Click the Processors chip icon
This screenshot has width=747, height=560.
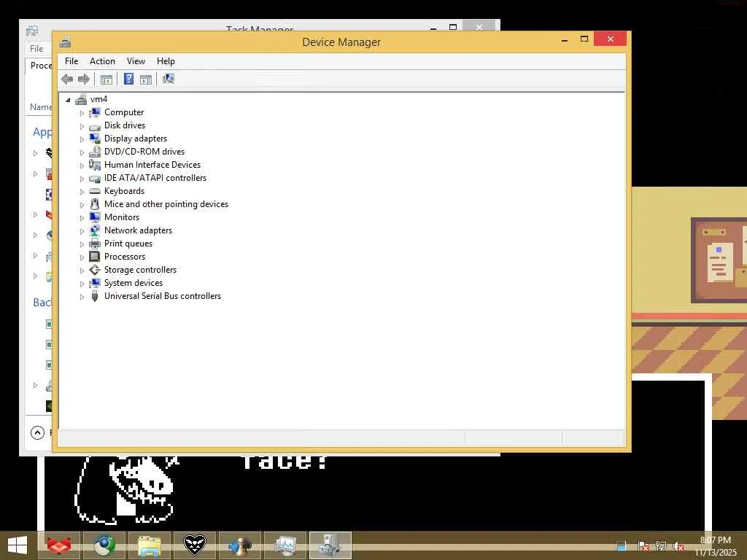click(95, 257)
